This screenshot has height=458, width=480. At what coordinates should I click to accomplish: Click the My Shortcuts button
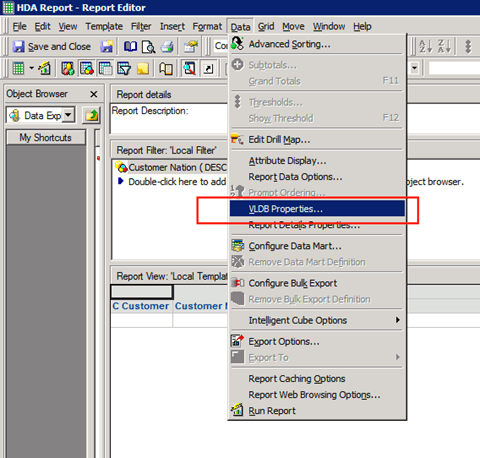(46, 137)
